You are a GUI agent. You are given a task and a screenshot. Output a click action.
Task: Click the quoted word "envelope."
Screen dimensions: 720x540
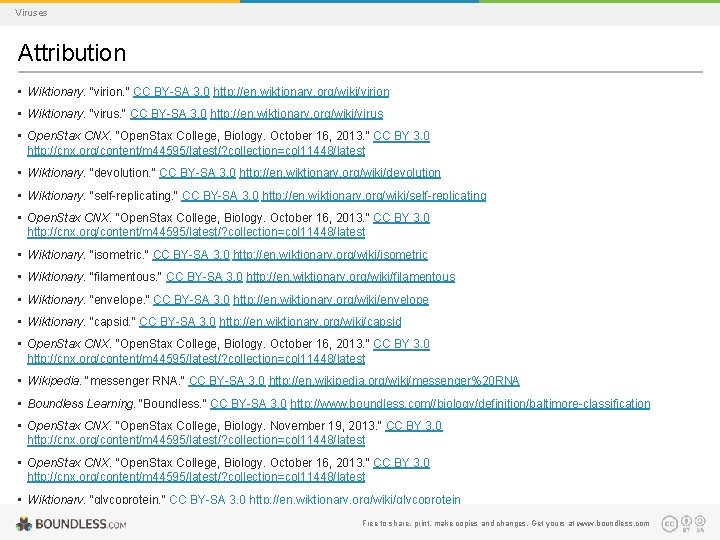119,300
